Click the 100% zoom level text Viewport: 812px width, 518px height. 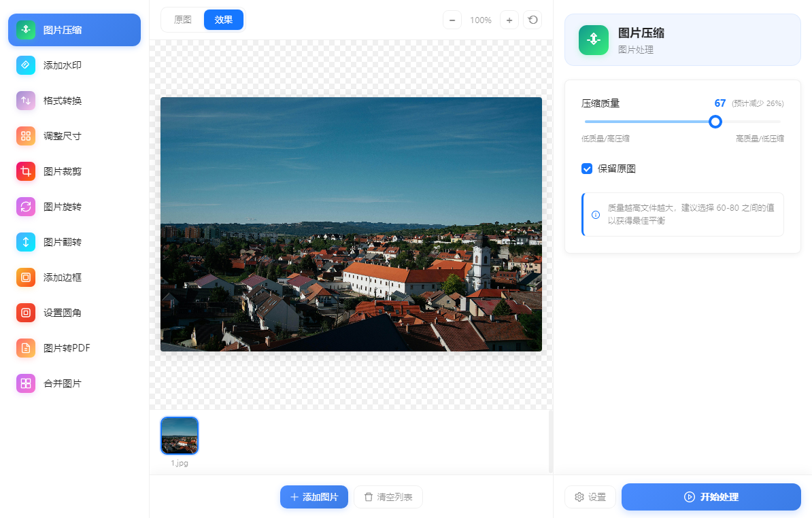[x=481, y=20]
